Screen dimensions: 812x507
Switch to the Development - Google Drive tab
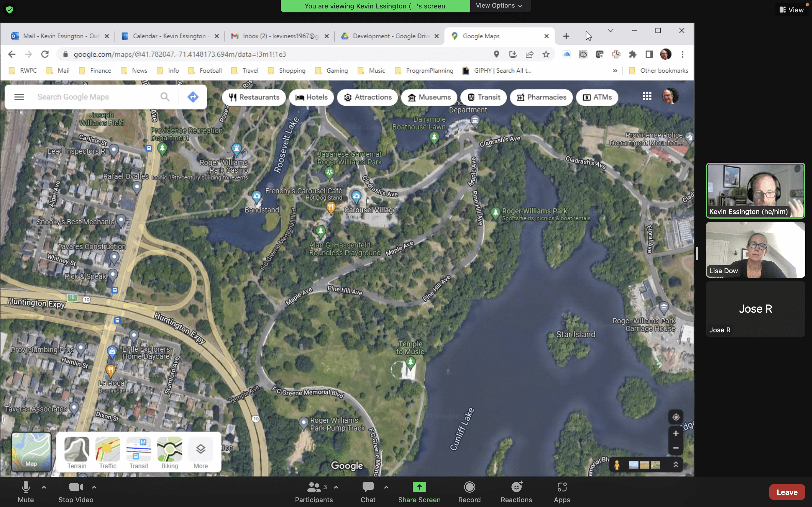390,36
